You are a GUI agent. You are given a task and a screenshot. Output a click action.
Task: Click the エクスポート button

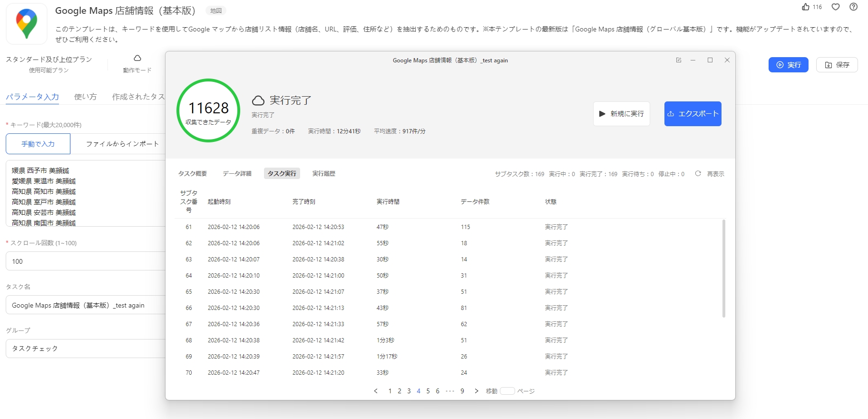(x=692, y=114)
